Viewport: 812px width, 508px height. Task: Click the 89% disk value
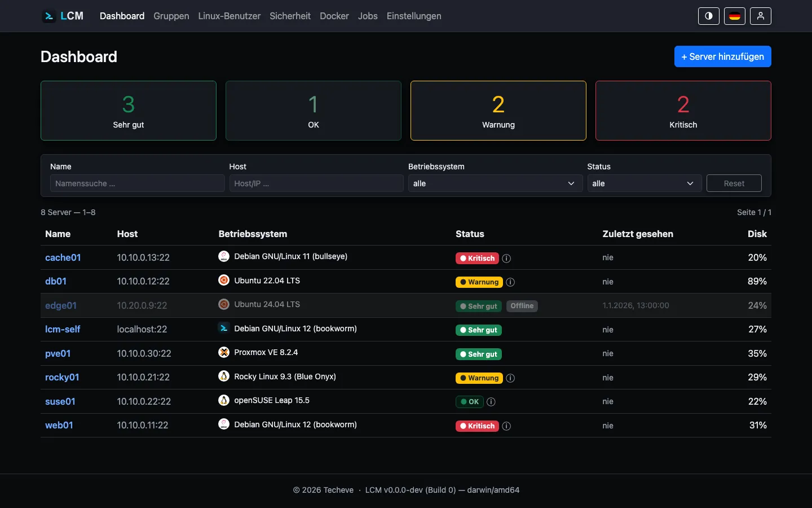757,281
